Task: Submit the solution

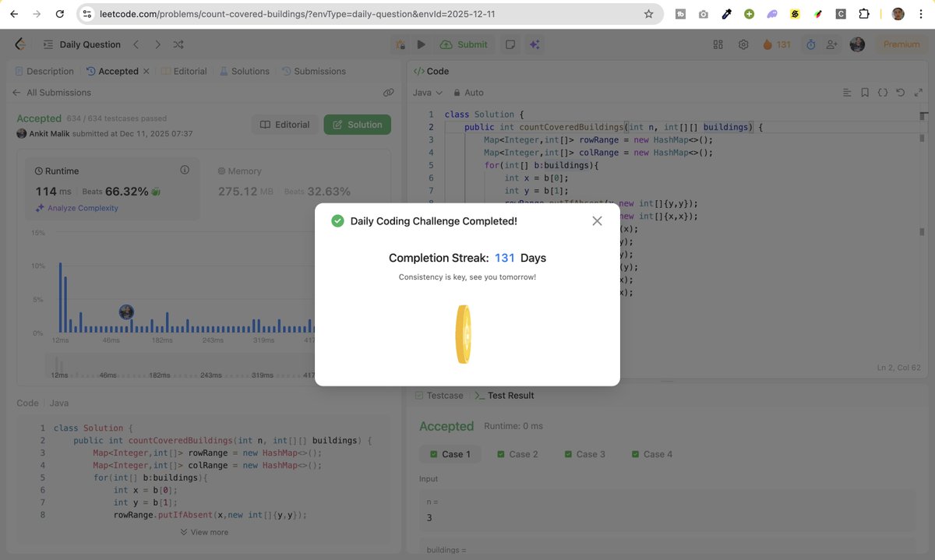Action: (464, 44)
